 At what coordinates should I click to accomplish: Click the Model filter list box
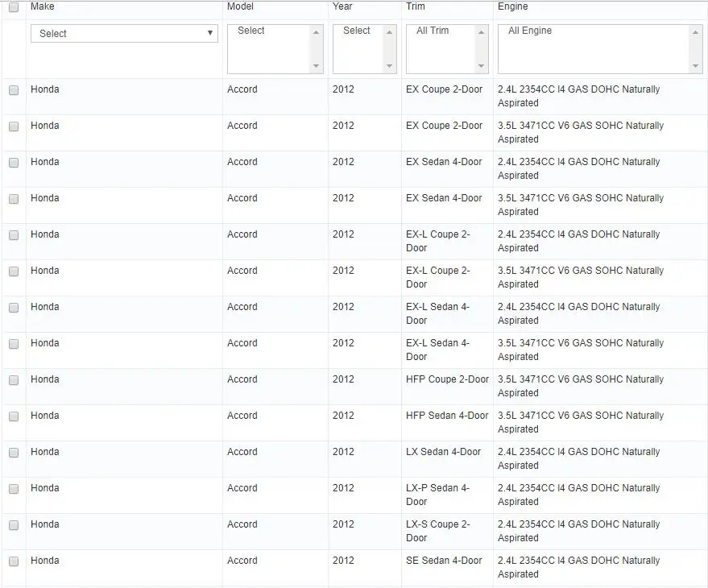(275, 49)
